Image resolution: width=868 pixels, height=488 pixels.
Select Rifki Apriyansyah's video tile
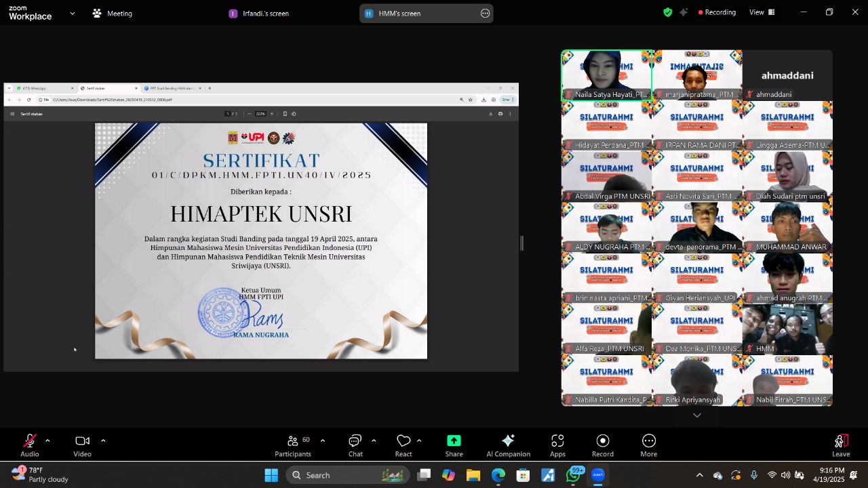click(697, 380)
